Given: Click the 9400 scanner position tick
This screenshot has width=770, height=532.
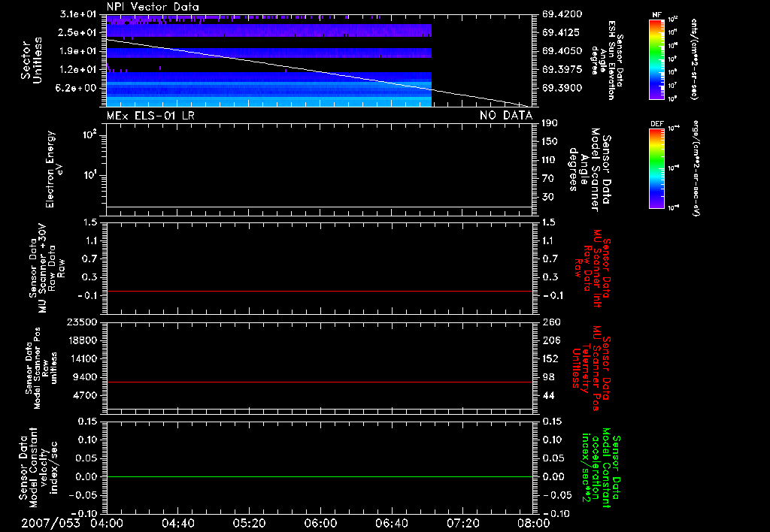Looking at the screenshot, I should pyautogui.click(x=85, y=377).
